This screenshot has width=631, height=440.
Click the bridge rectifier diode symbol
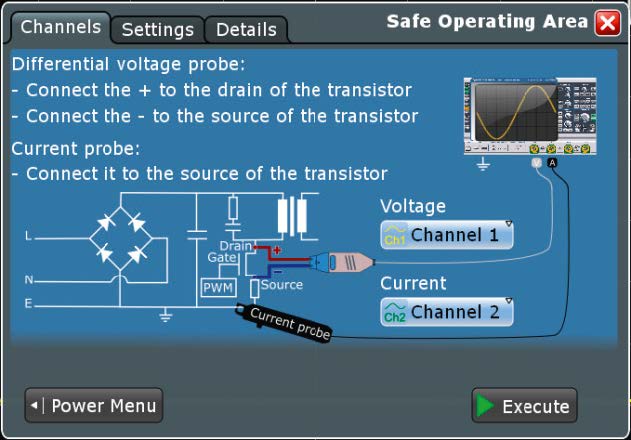(121, 238)
